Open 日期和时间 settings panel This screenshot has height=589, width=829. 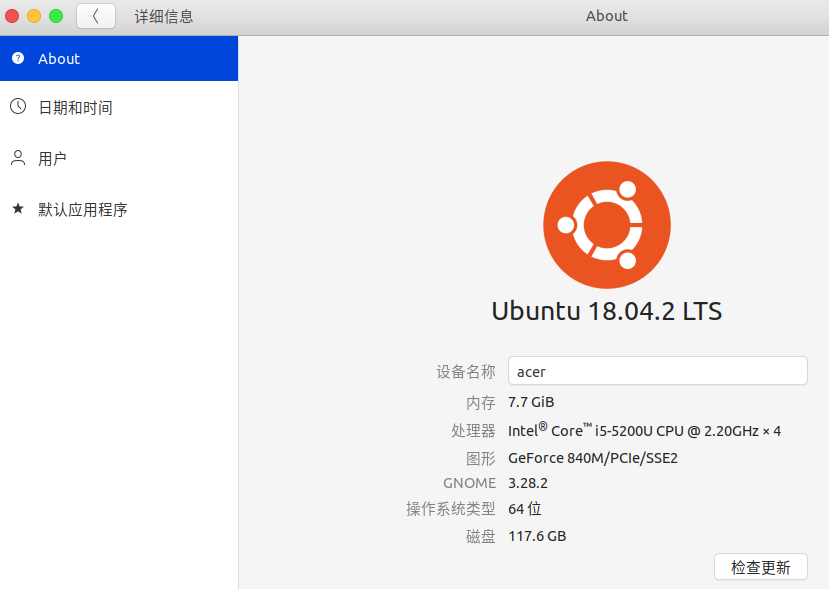coord(119,107)
